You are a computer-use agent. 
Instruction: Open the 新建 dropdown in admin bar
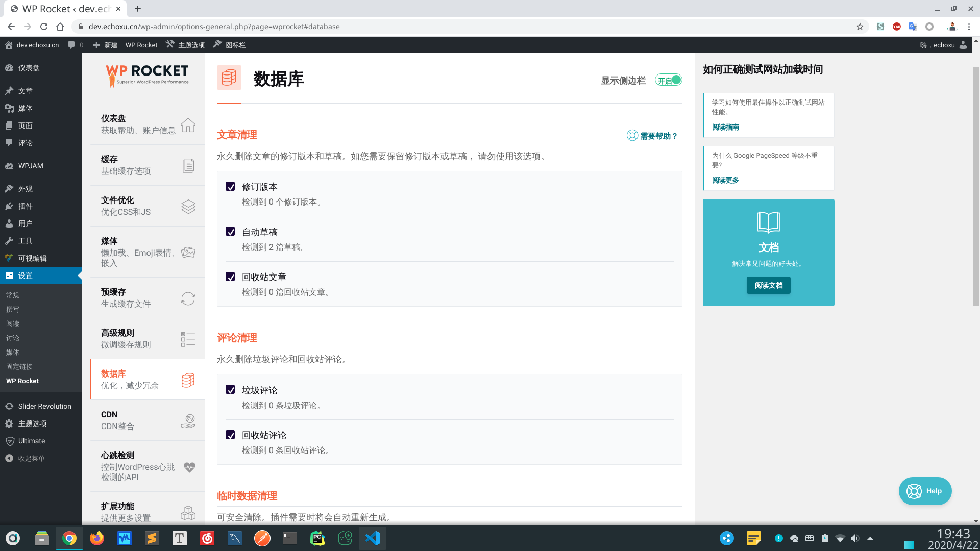tap(106, 45)
